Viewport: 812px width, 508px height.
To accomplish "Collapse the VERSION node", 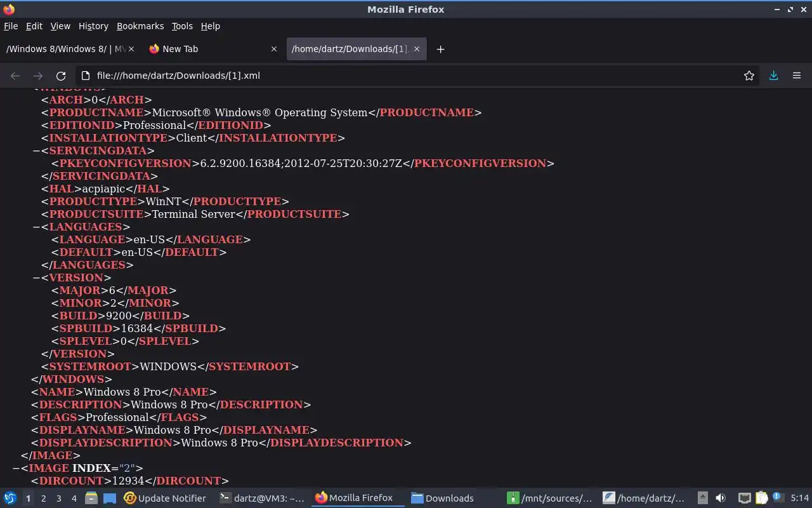I will point(36,277).
